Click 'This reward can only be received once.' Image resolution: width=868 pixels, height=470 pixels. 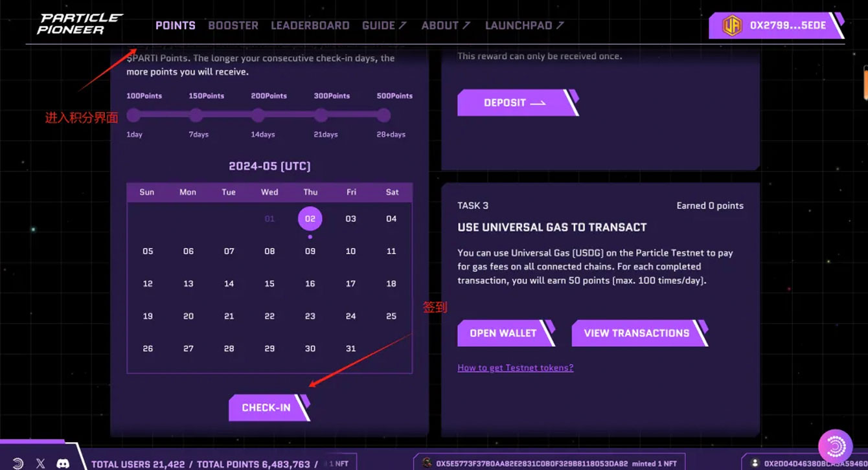(x=540, y=56)
